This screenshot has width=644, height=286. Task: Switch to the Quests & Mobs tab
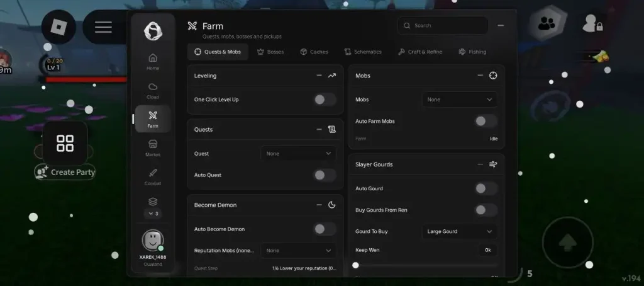tap(218, 52)
